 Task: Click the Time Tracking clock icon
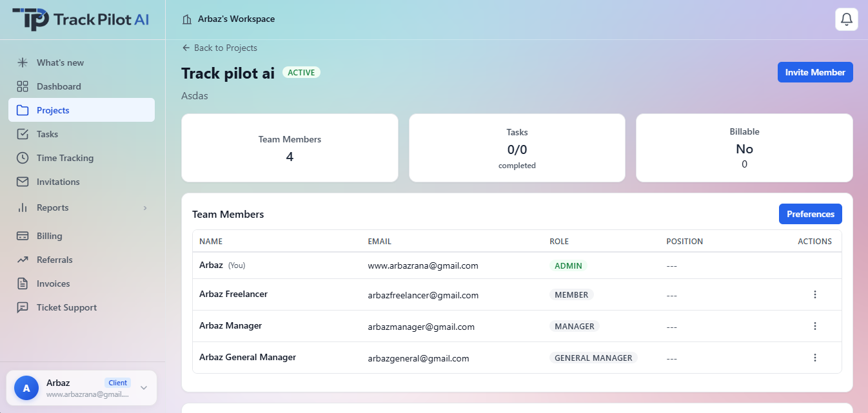tap(23, 158)
